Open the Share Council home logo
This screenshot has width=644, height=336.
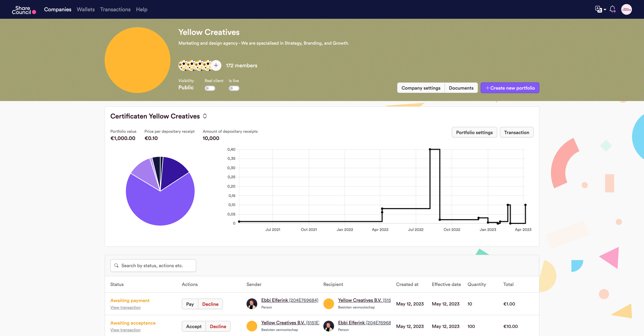click(x=24, y=10)
